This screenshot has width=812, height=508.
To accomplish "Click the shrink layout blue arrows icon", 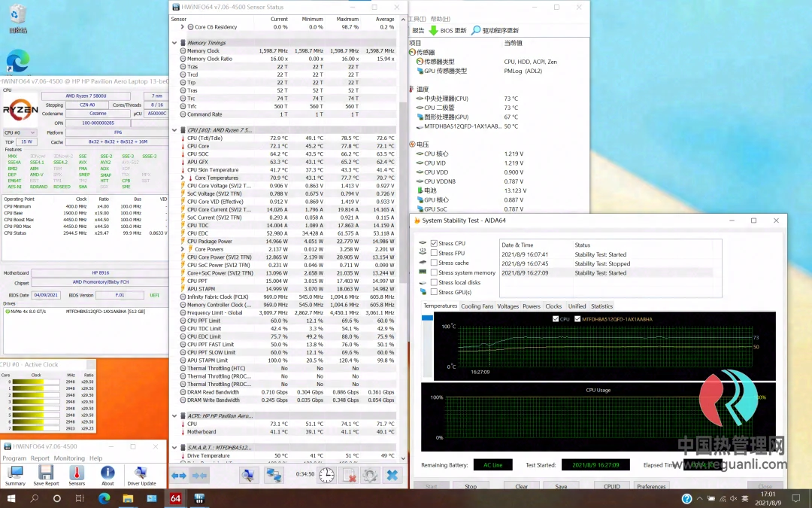I will click(x=199, y=476).
